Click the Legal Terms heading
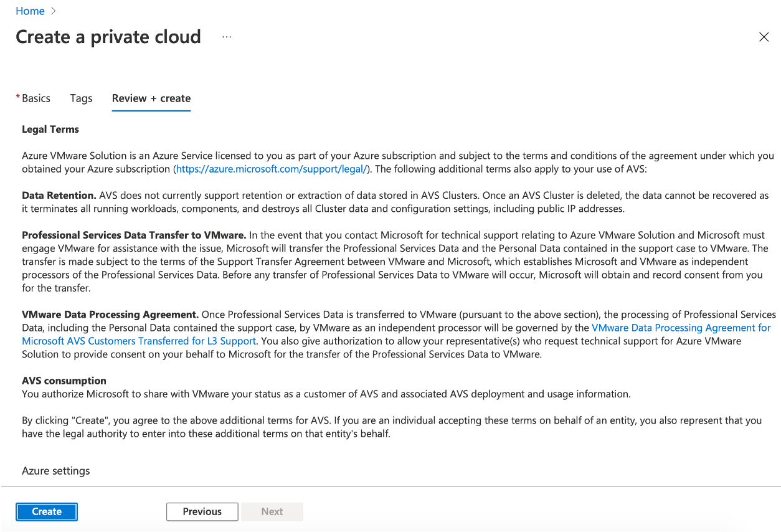The width and height of the screenshot is (781, 532). point(50,130)
